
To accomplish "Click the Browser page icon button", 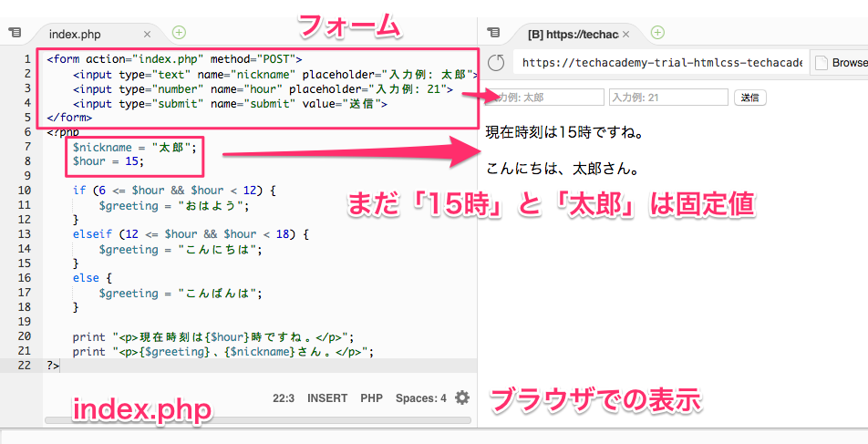I will [839, 64].
